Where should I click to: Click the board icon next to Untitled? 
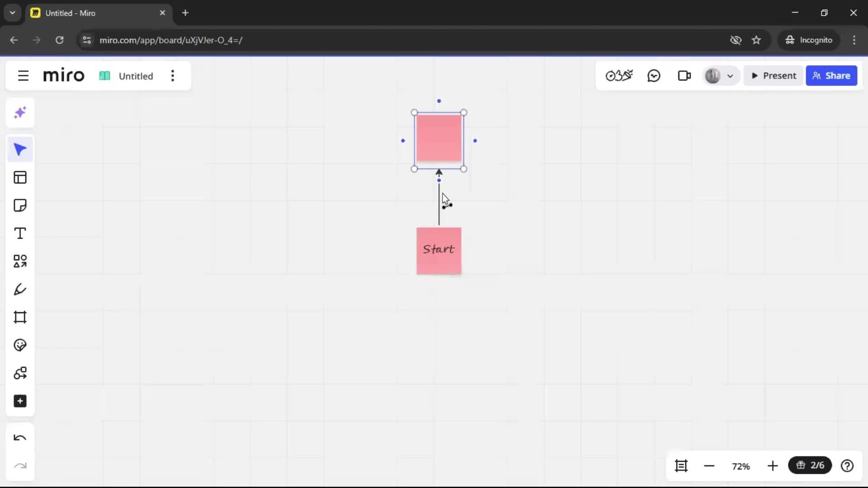pyautogui.click(x=104, y=76)
